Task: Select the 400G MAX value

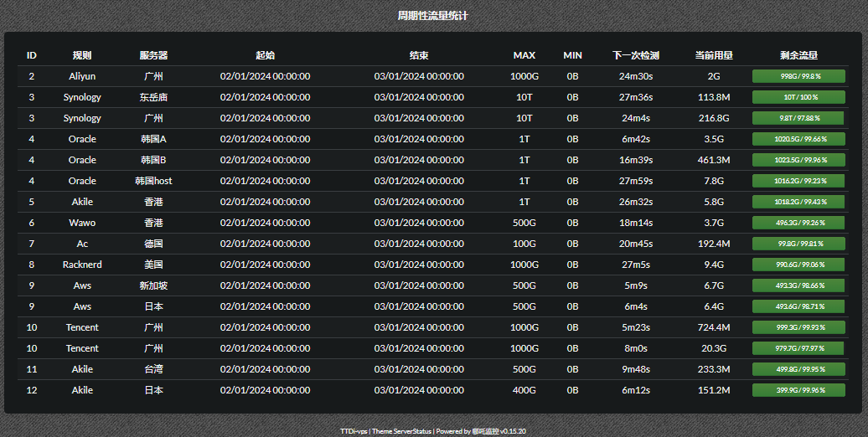Action: (x=524, y=390)
